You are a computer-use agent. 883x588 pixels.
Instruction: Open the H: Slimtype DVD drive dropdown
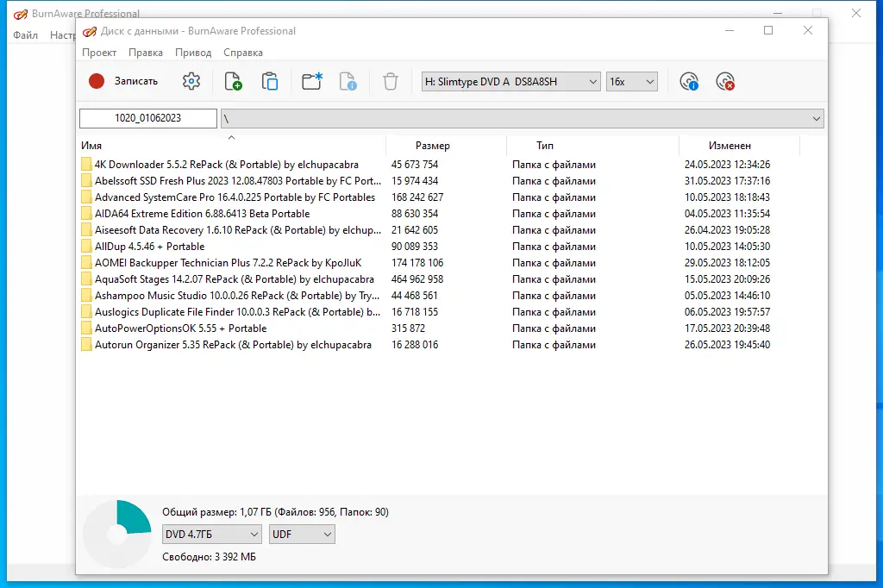tap(510, 82)
